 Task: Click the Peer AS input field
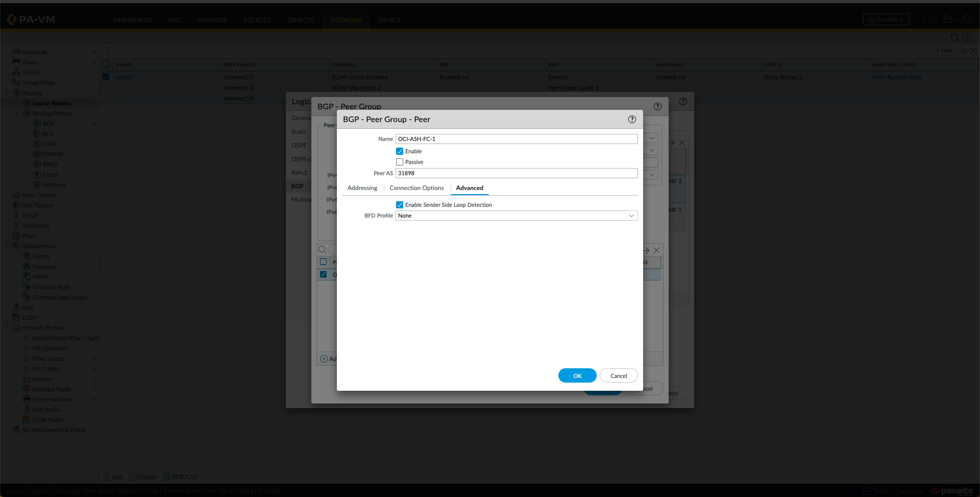click(x=517, y=173)
